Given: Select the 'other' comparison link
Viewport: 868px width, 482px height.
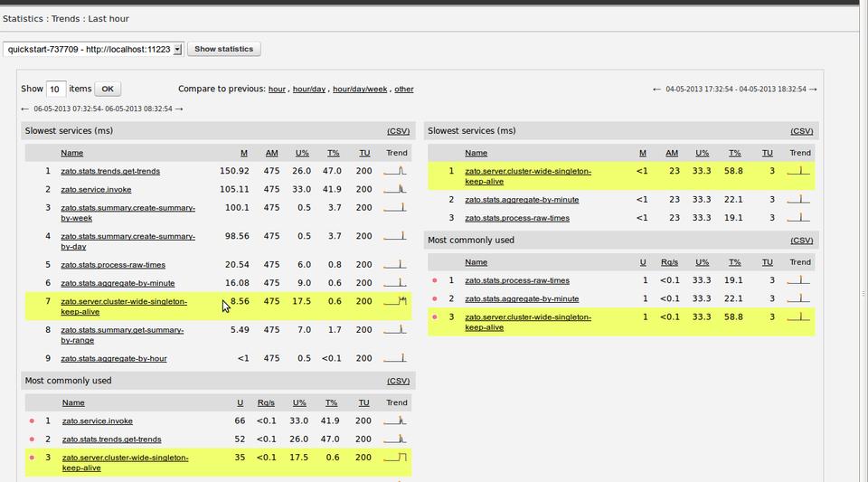Looking at the screenshot, I should [x=403, y=90].
